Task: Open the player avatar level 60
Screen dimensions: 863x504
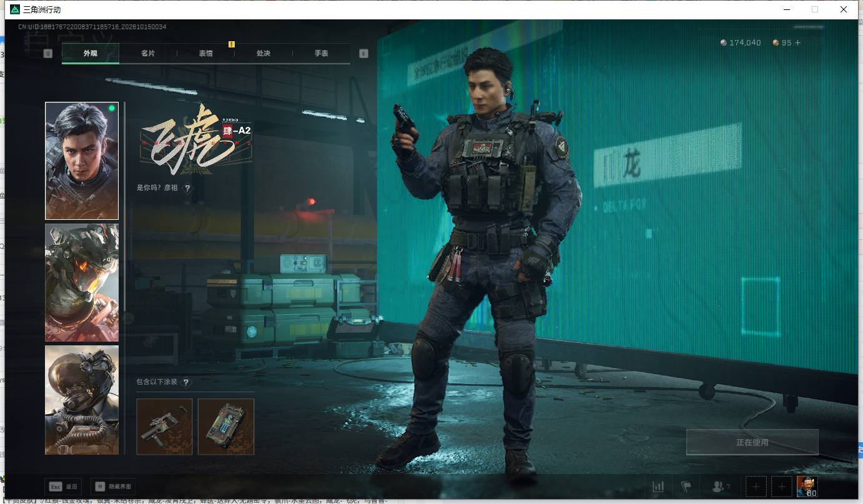Action: pyautogui.click(x=807, y=487)
